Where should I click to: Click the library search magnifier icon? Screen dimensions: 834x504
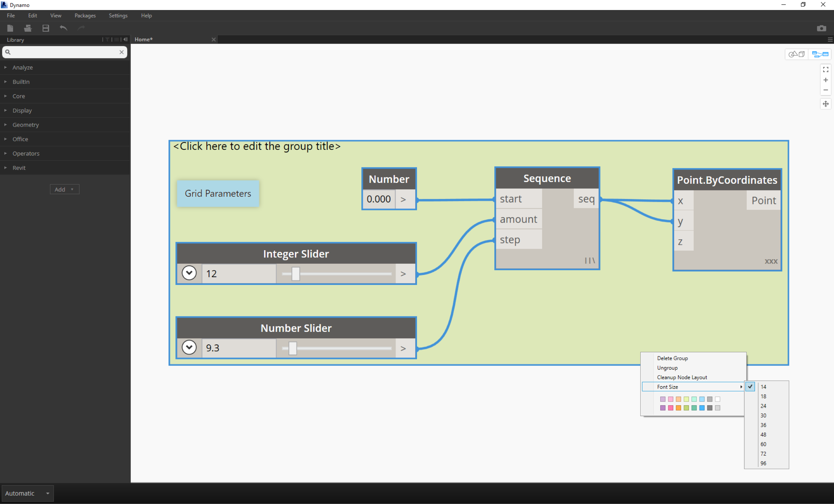pos(8,52)
